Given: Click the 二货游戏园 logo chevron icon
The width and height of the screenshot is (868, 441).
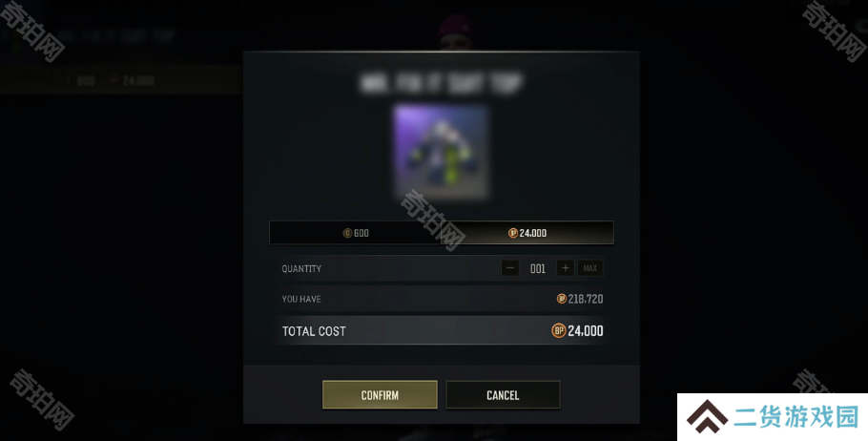Looking at the screenshot, I should [x=707, y=416].
